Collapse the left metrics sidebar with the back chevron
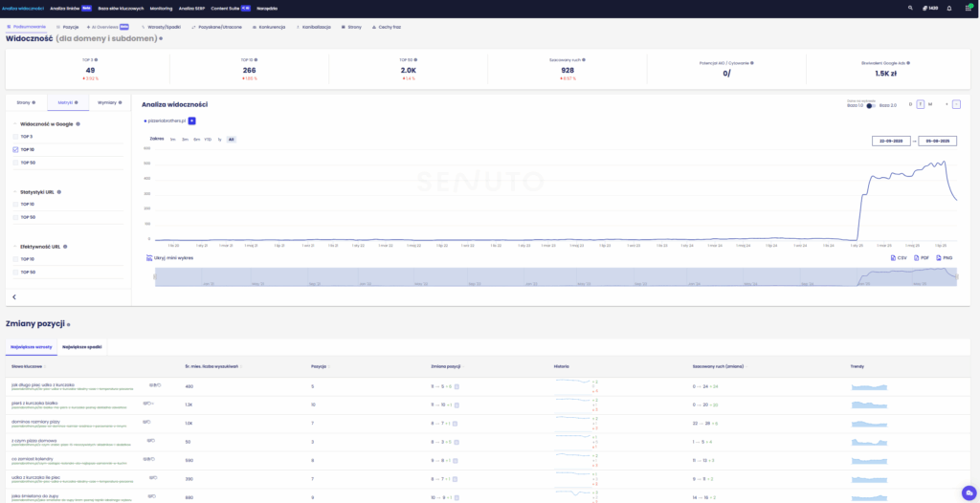 tap(14, 296)
